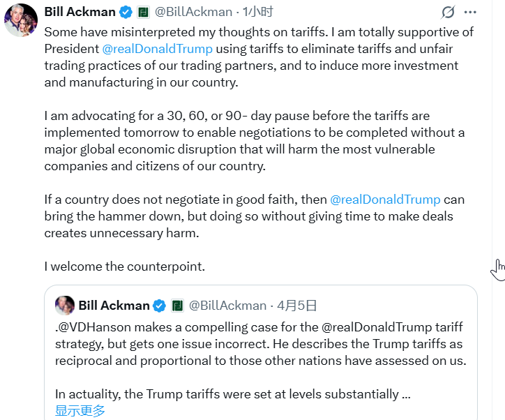505x420 pixels.
Task: Open the 4月5日 date of quoted post
Action: [296, 306]
